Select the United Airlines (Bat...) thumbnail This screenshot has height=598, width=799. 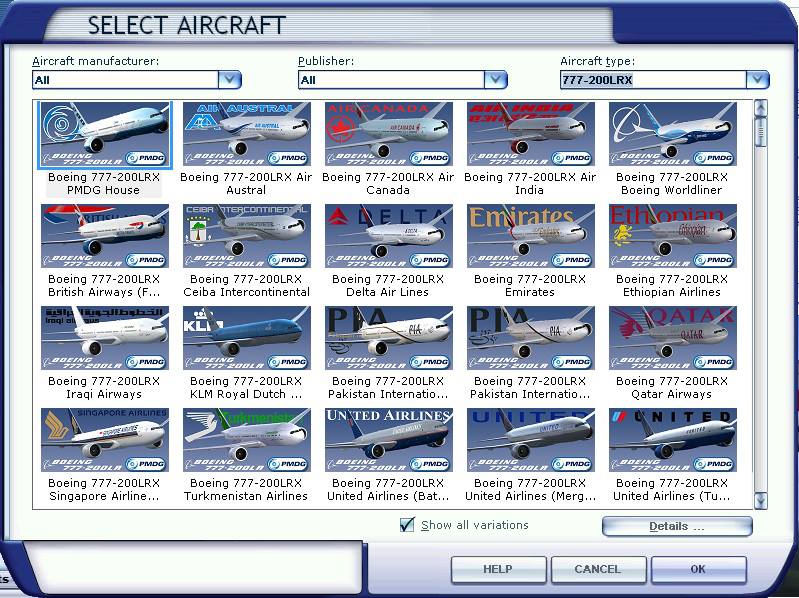388,440
